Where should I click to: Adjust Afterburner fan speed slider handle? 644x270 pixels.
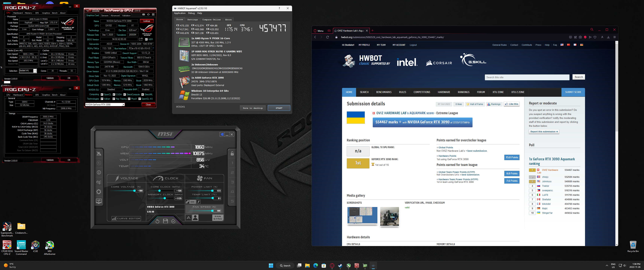[x=212, y=211]
